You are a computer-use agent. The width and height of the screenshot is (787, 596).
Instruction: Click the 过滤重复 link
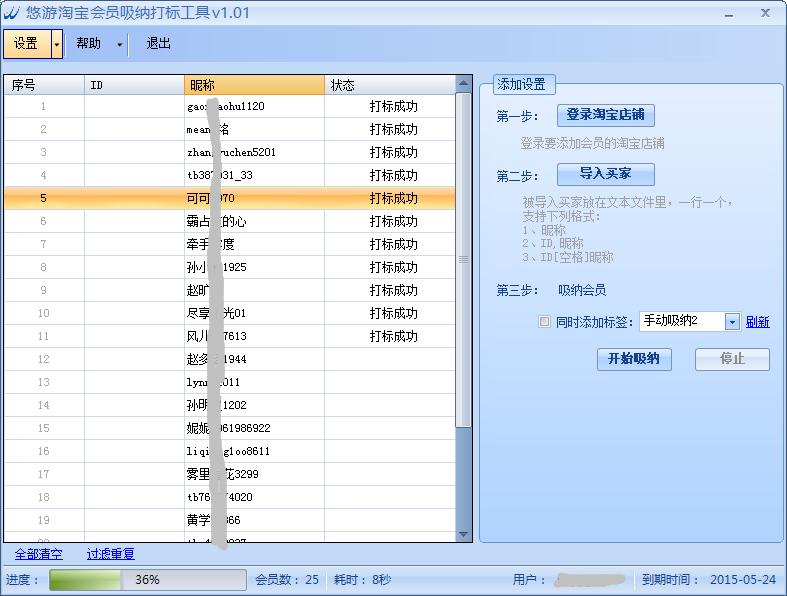(110, 554)
